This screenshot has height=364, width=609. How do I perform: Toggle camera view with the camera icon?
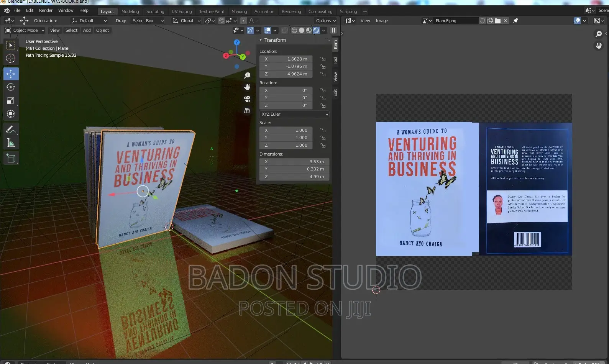(247, 99)
